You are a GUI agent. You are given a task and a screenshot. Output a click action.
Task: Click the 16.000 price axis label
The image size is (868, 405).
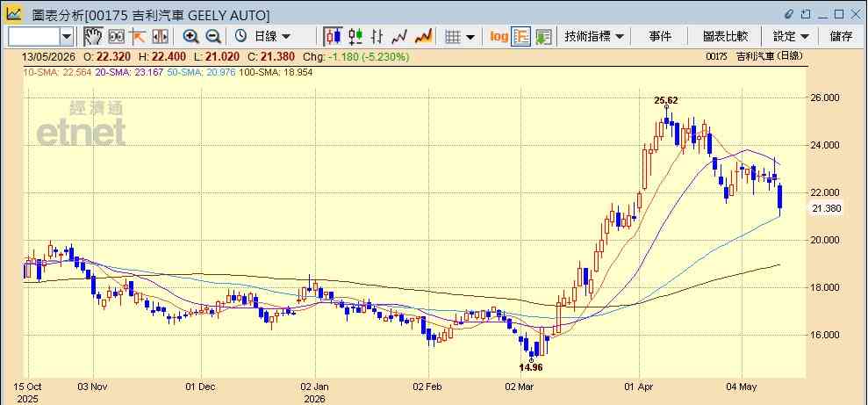825,335
